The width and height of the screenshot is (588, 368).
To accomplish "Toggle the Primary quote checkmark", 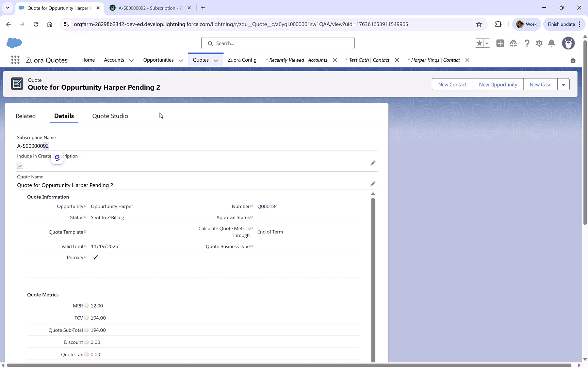I will point(95,258).
